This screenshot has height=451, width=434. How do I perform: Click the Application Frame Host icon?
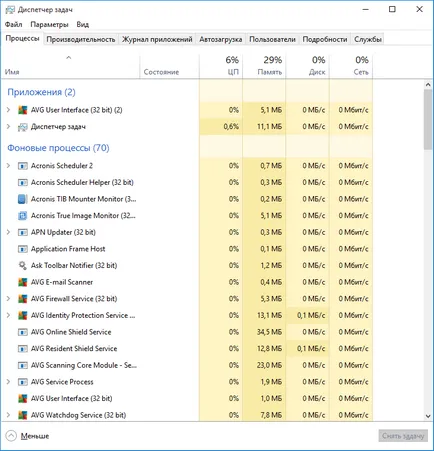(x=22, y=249)
